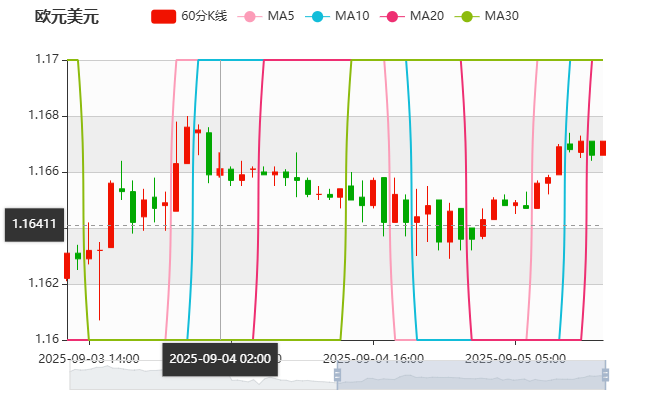Click the 1.168 y-axis tick label

[x=43, y=116]
